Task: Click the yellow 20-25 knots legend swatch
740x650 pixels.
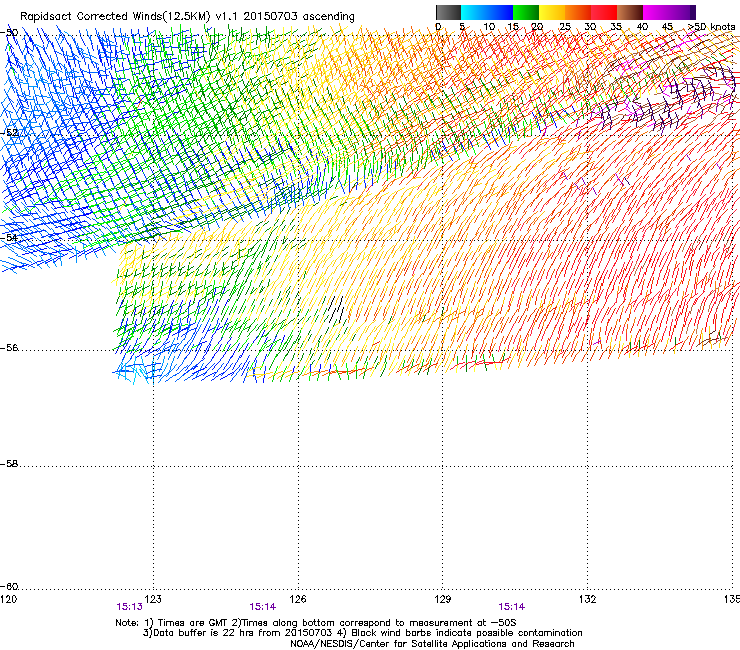Action: click(x=552, y=12)
